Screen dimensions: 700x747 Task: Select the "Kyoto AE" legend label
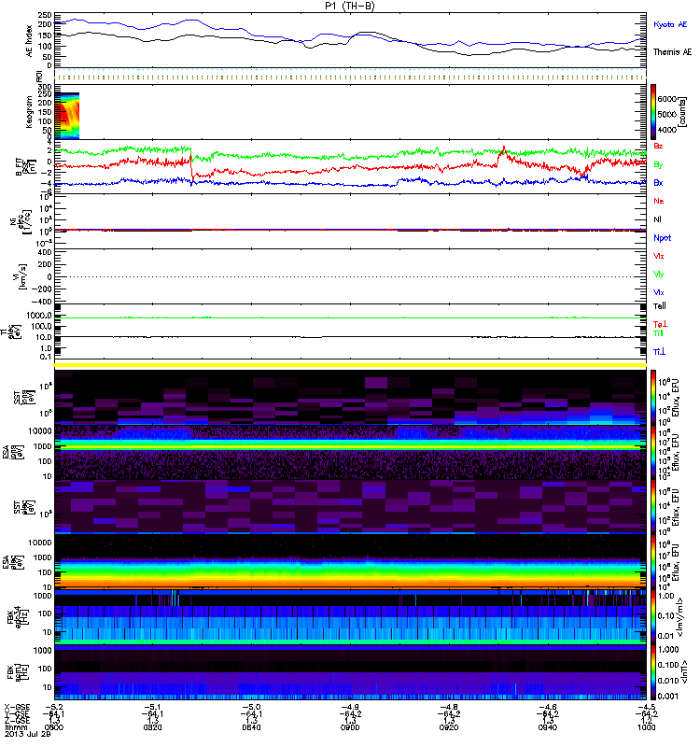[670, 24]
